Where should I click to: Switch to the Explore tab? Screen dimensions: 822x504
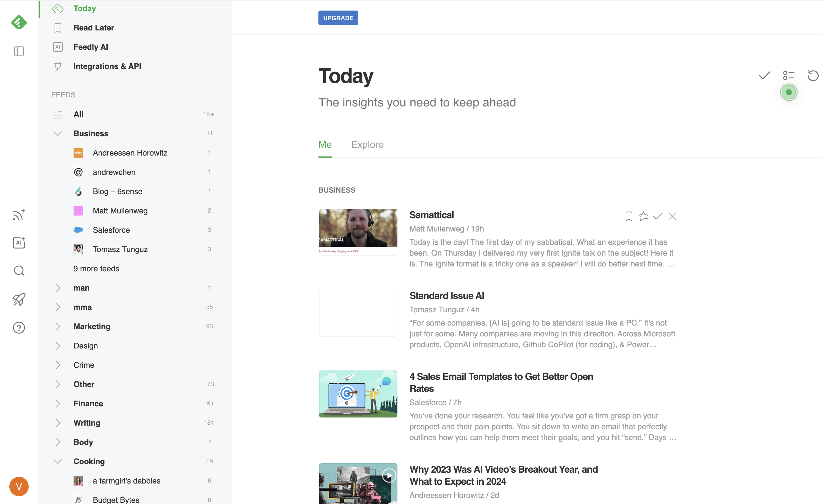point(367,144)
